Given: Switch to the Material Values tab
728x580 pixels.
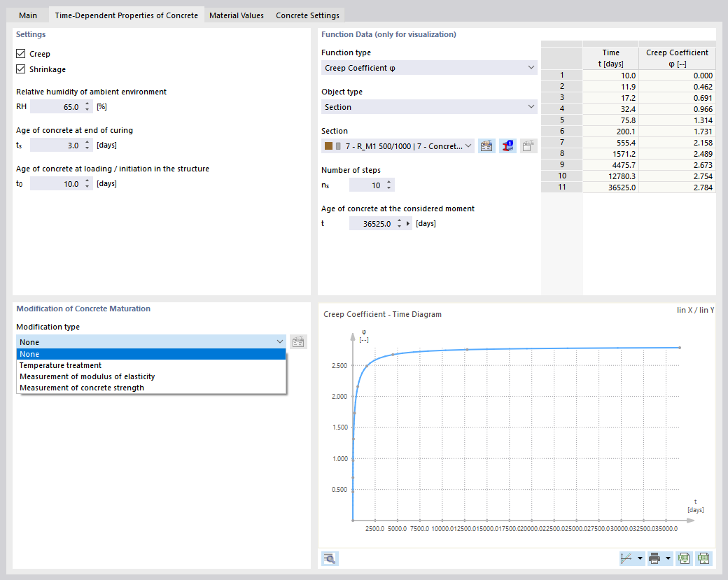Looking at the screenshot, I should tap(237, 15).
